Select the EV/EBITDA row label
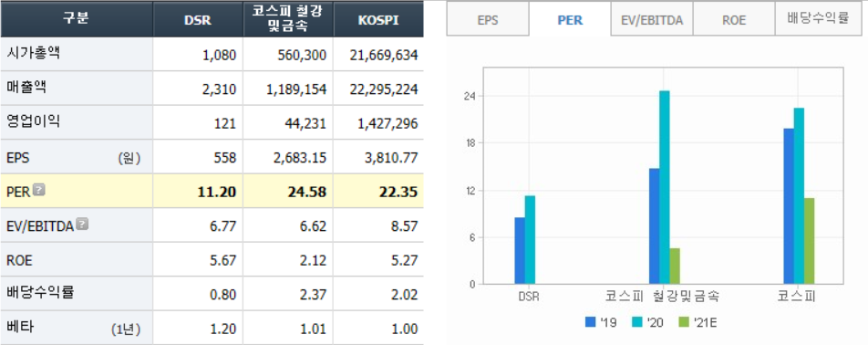Image resolution: width=868 pixels, height=345 pixels. click(40, 226)
